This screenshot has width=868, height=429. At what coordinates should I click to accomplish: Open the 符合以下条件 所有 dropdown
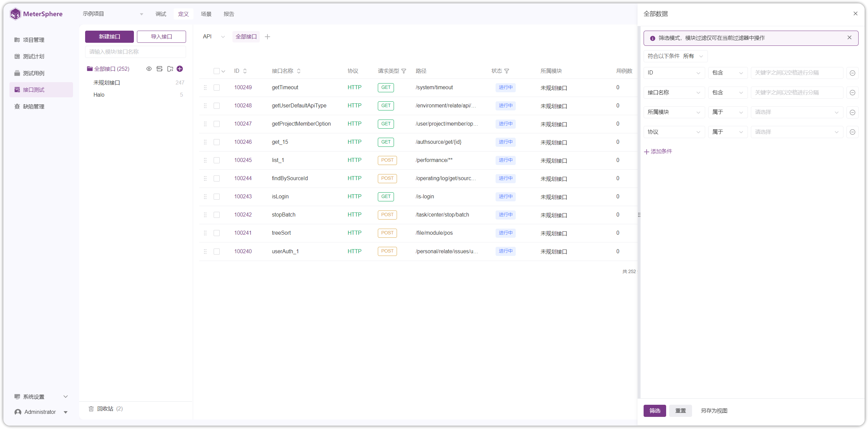[x=675, y=56]
